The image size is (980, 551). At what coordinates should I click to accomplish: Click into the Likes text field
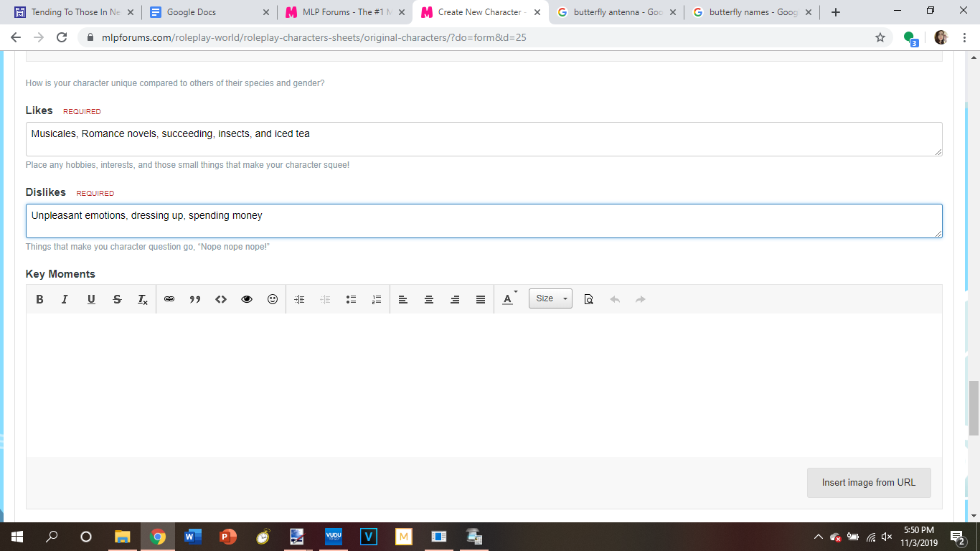pos(484,139)
